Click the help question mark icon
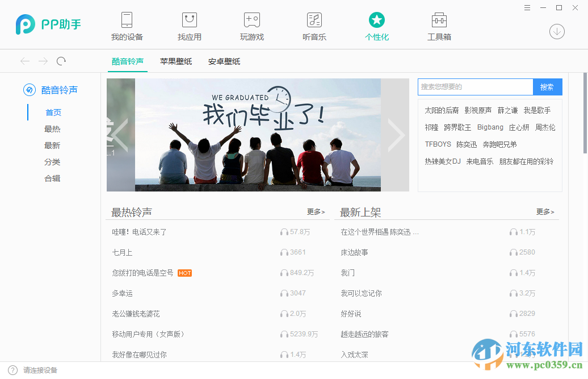This screenshot has width=588, height=379. (12, 370)
